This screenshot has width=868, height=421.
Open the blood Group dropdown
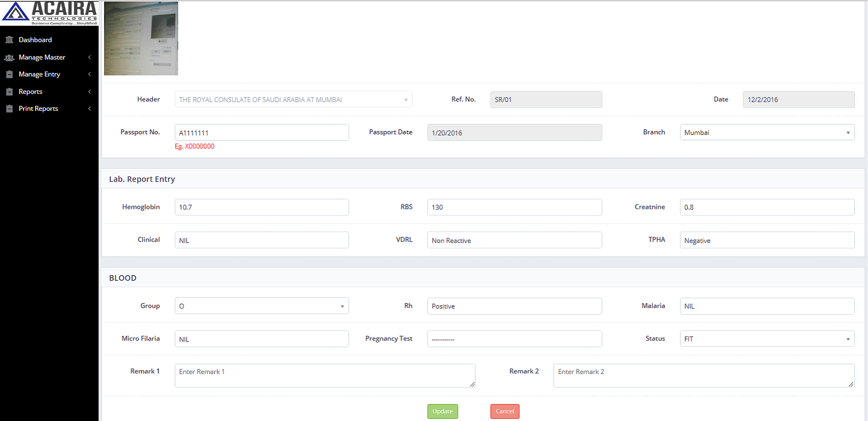[x=261, y=306]
